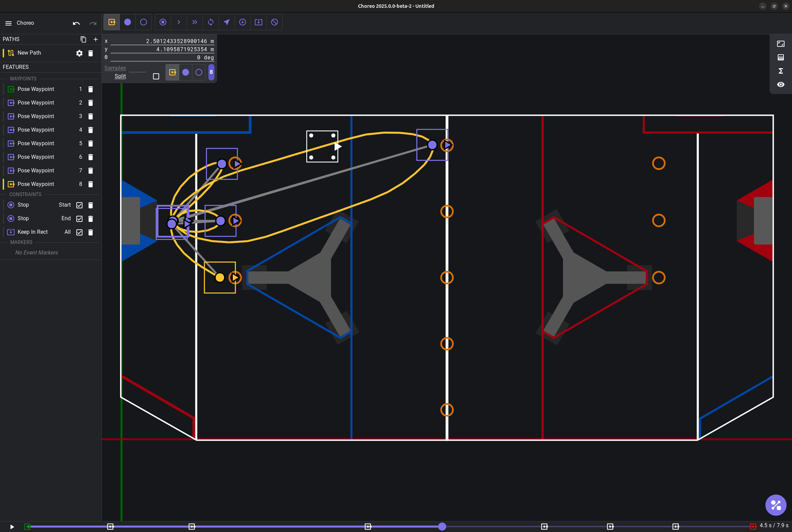Viewport: 792px width, 532px height.
Task: Select the Stop Point constraint tool
Action: coord(163,22)
